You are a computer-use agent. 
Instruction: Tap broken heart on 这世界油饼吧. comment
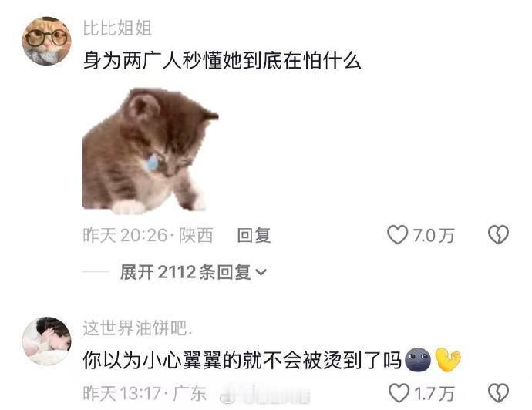(498, 393)
